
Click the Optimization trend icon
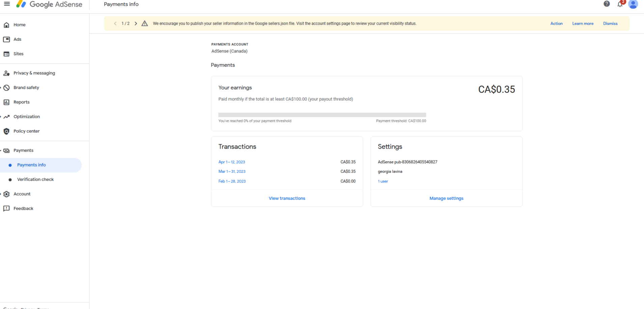6,117
